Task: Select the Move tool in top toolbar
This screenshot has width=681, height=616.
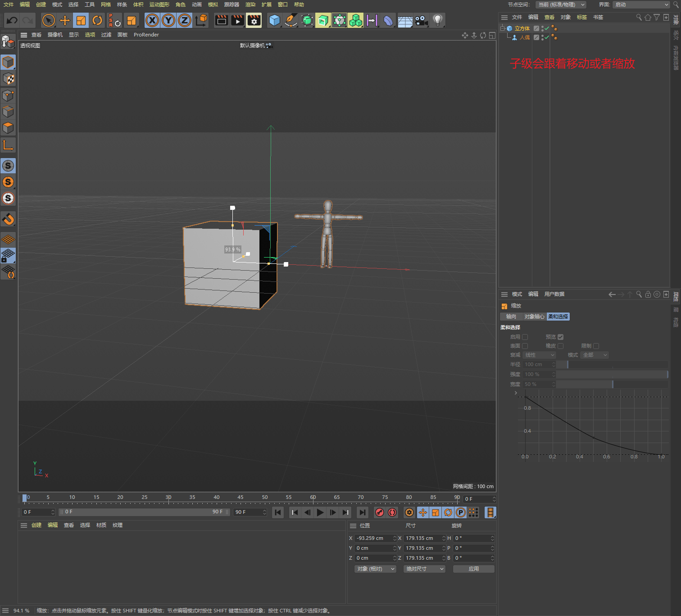Action: point(65,20)
